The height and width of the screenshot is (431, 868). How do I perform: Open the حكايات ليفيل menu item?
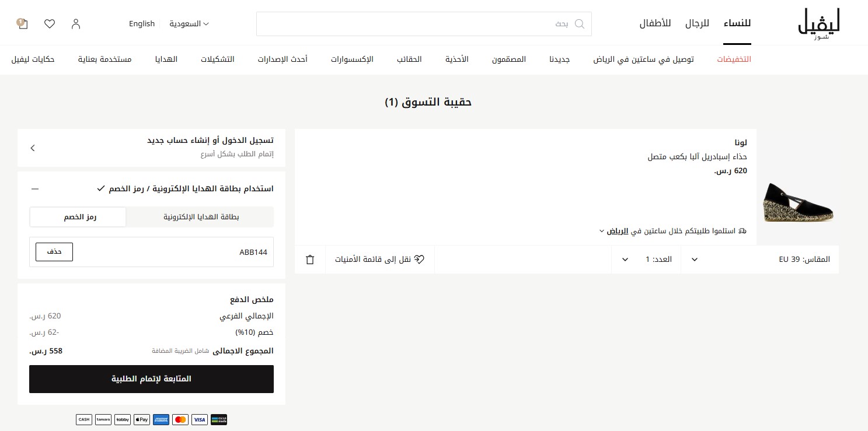click(x=33, y=59)
